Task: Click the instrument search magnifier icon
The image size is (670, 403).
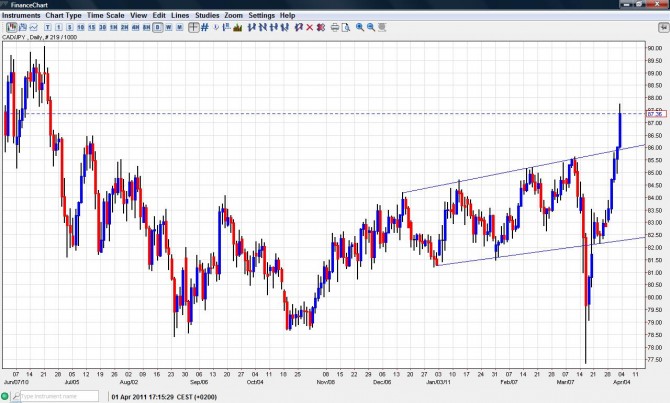Action: point(16,396)
